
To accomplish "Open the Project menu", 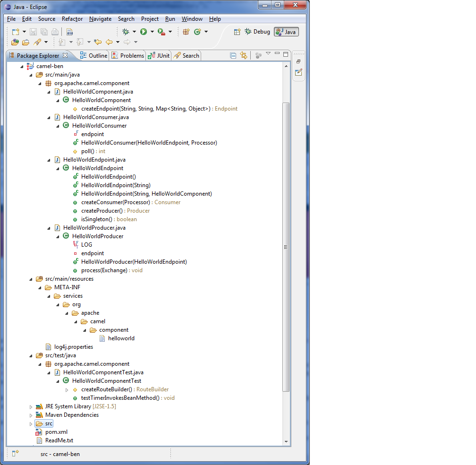I will pos(150,19).
